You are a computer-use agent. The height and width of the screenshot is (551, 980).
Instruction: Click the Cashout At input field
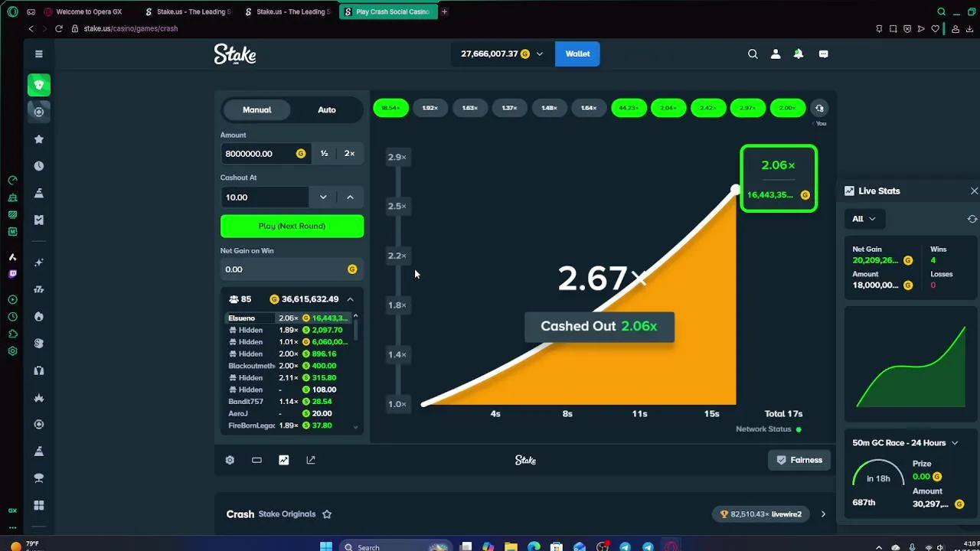click(x=265, y=197)
